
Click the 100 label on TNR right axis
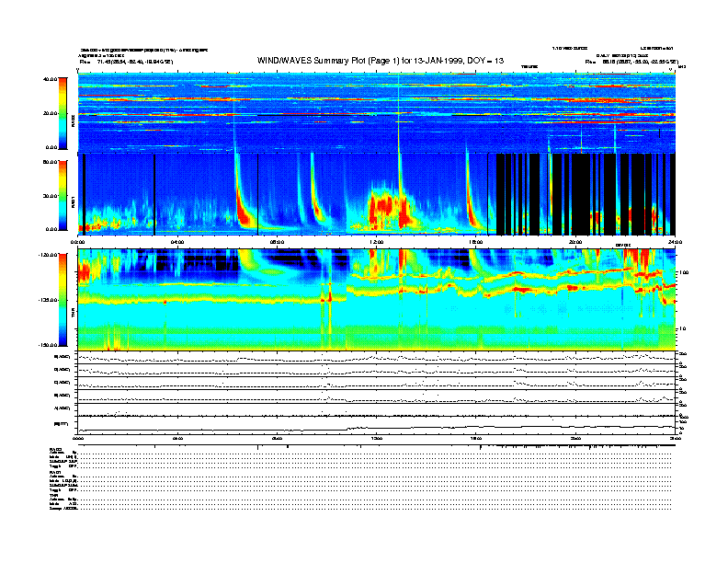click(x=684, y=272)
